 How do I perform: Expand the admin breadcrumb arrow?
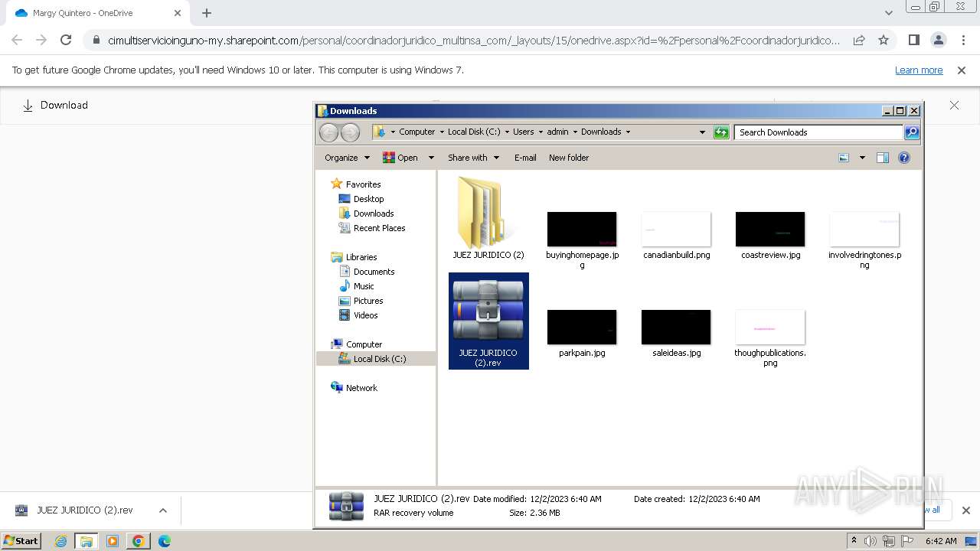click(575, 132)
